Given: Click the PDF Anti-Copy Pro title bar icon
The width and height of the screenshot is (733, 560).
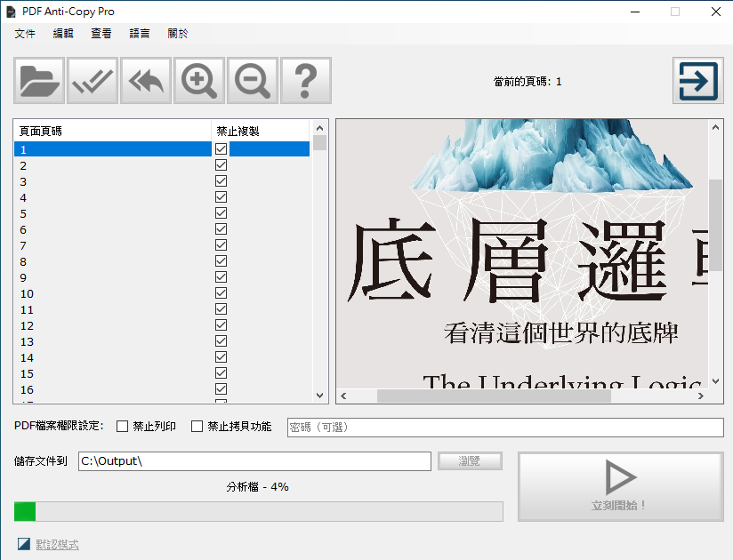Looking at the screenshot, I should pyautogui.click(x=11, y=12).
